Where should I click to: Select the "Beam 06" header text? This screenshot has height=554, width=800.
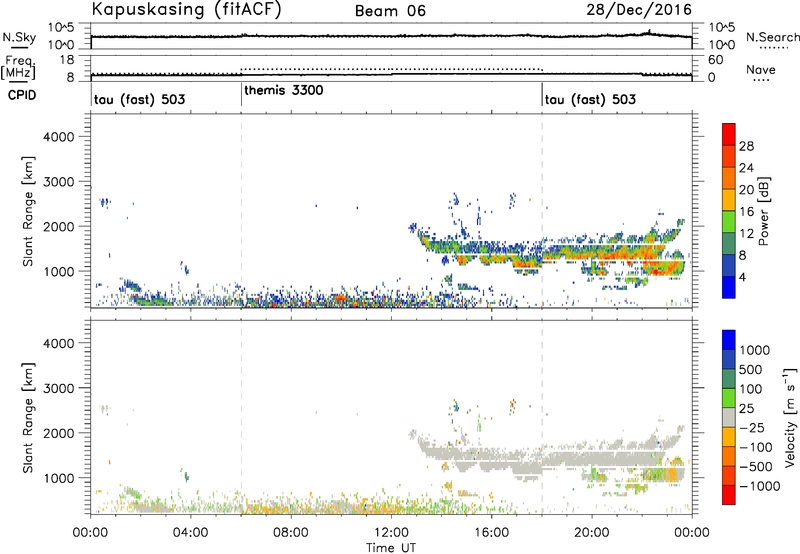pyautogui.click(x=390, y=11)
